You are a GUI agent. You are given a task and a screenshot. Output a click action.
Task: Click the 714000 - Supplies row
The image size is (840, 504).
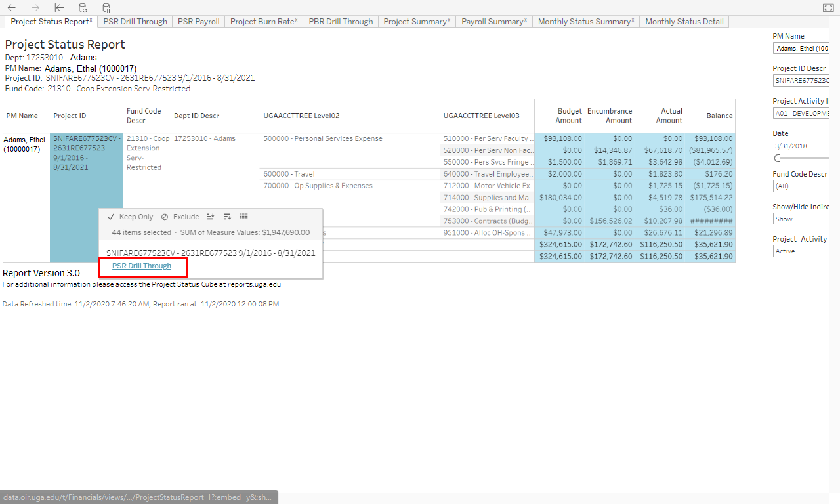(x=488, y=198)
